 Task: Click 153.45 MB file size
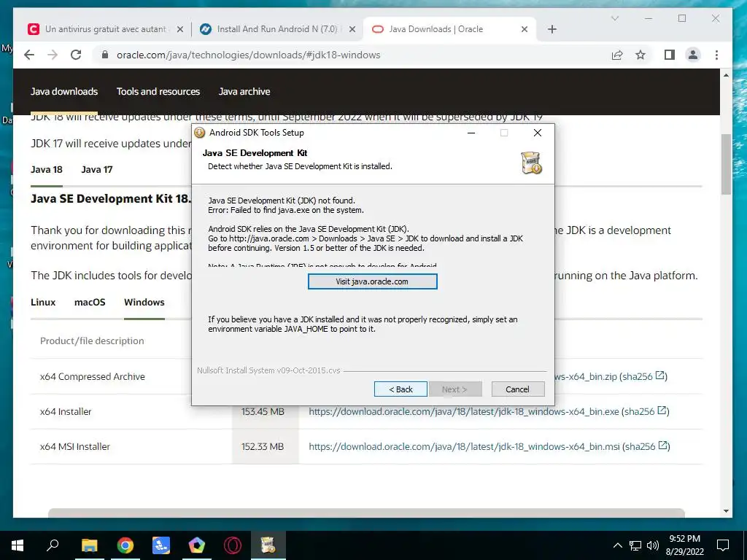click(x=263, y=411)
